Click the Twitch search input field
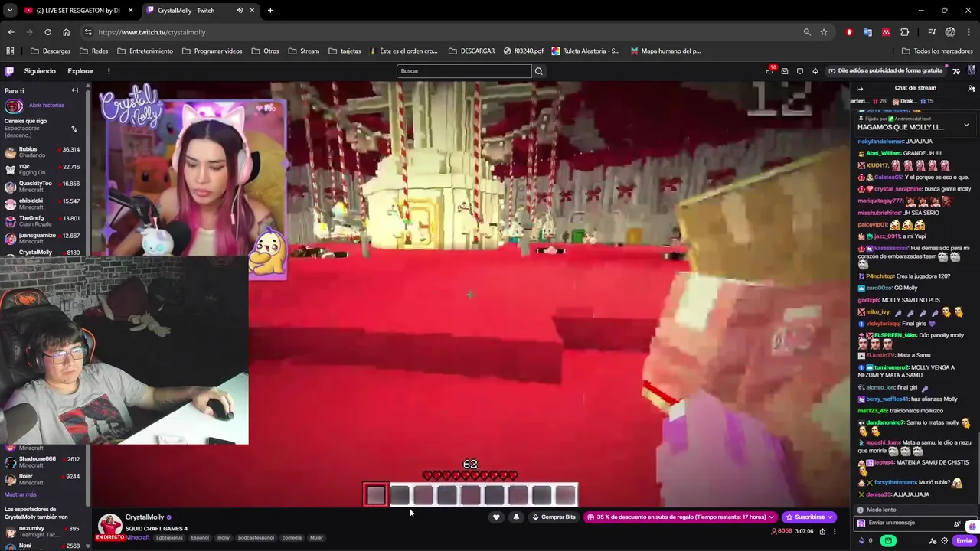This screenshot has width=980, height=551. [464, 71]
